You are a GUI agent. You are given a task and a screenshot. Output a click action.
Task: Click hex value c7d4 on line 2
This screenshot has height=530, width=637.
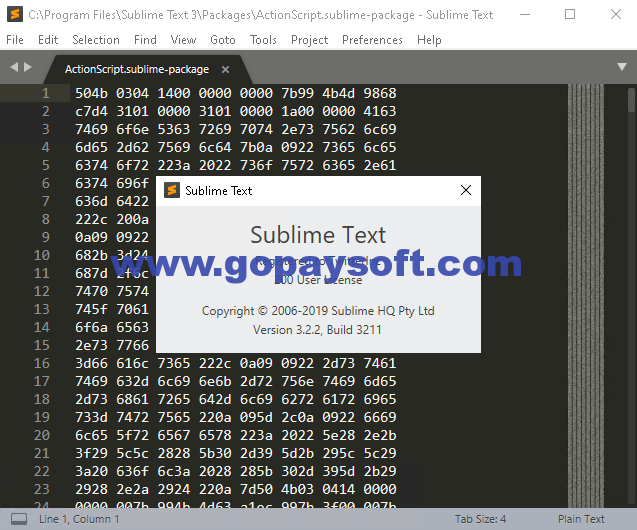(x=91, y=111)
